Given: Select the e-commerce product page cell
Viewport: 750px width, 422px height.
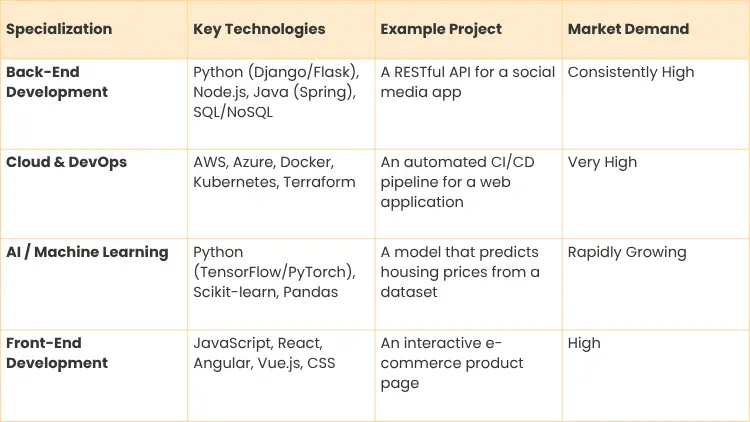Looking at the screenshot, I should coord(452,363).
